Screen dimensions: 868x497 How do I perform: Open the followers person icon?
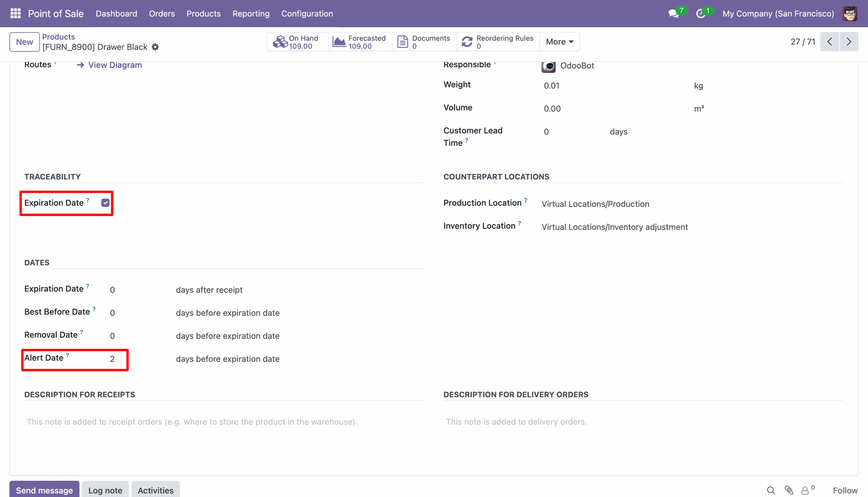tap(805, 490)
